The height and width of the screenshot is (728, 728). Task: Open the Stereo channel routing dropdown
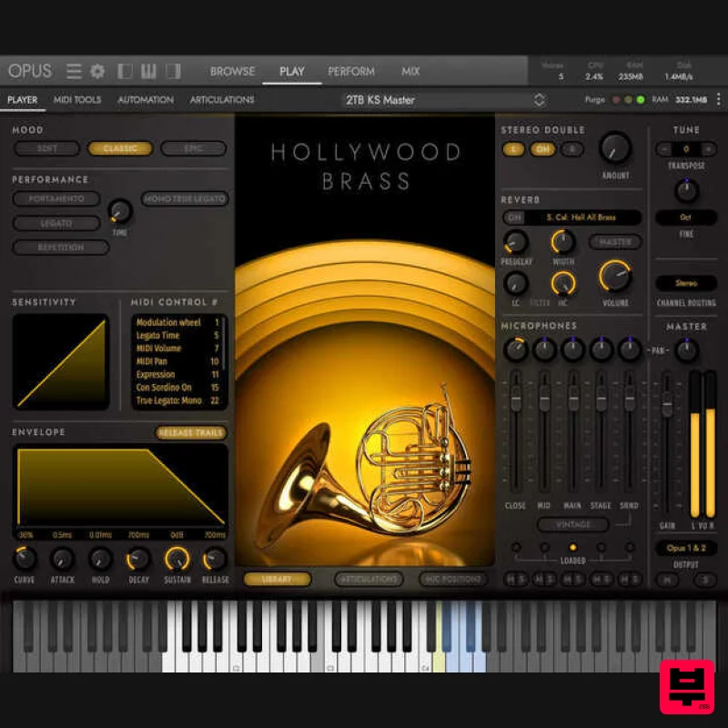(687, 283)
